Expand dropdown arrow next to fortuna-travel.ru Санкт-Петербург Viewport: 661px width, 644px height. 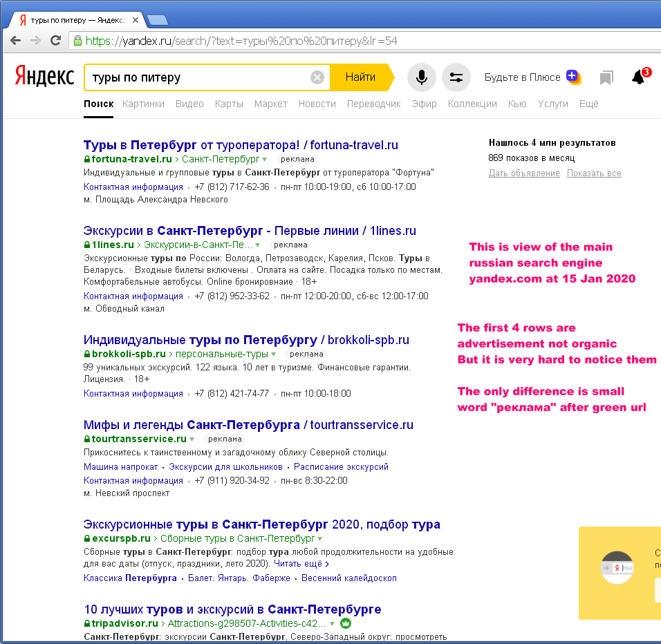(264, 159)
